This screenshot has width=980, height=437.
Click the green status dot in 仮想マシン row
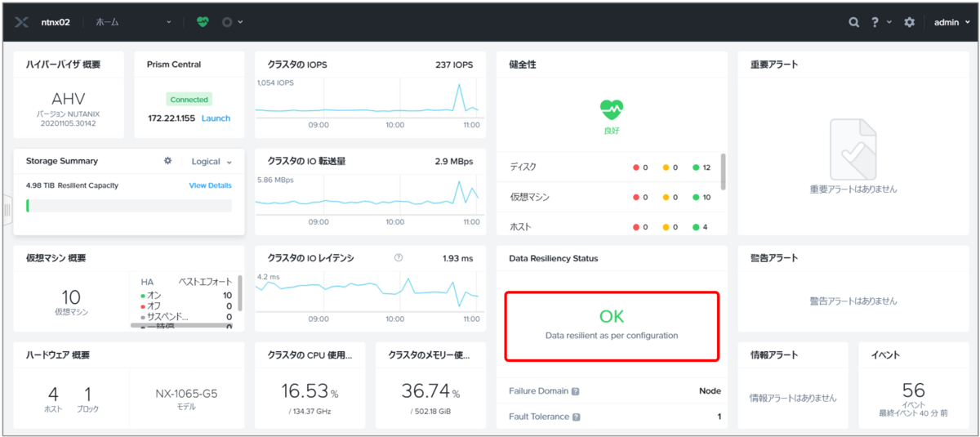696,197
